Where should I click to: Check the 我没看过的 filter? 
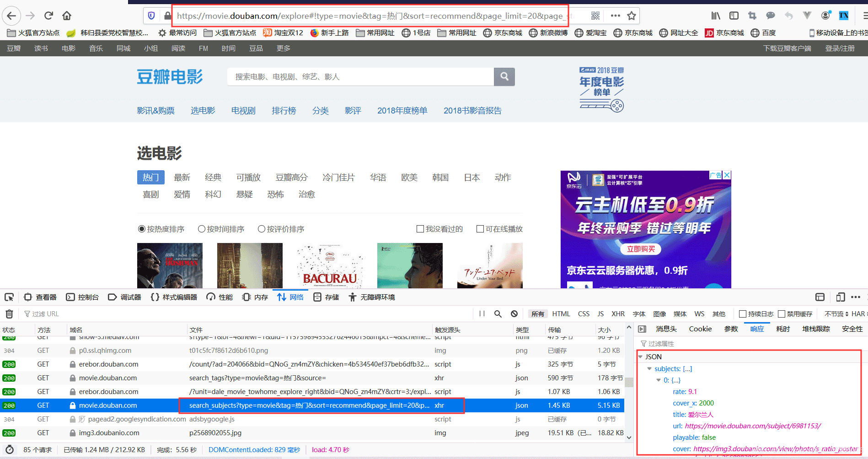[x=420, y=228]
